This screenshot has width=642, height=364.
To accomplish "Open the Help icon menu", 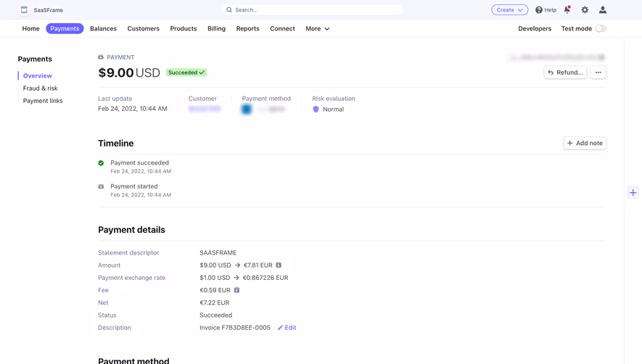I will point(539,10).
